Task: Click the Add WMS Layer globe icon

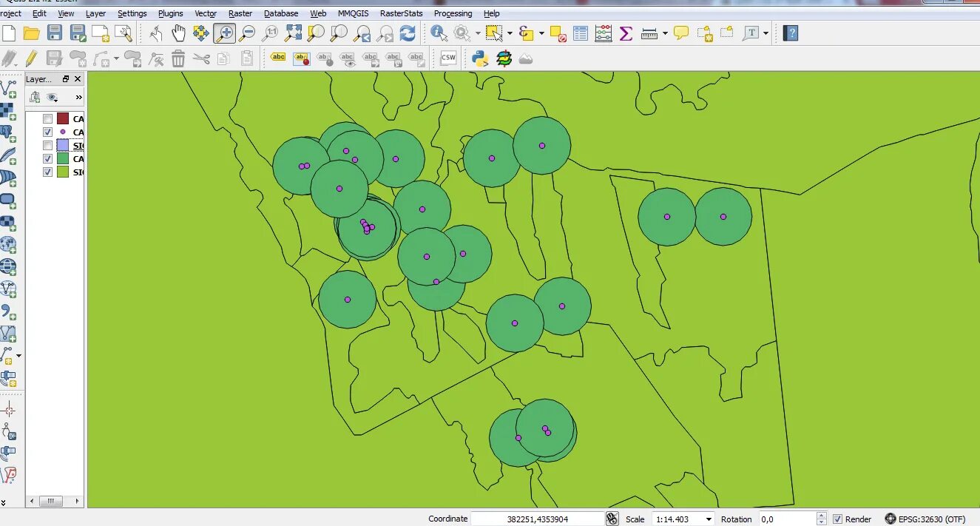Action: coord(8,245)
